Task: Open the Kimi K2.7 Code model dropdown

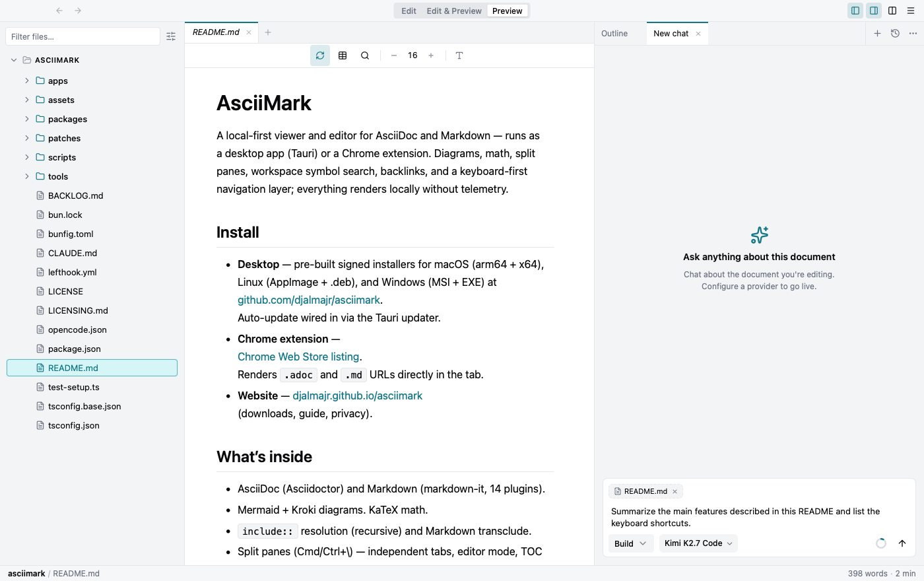Action: 698,543
